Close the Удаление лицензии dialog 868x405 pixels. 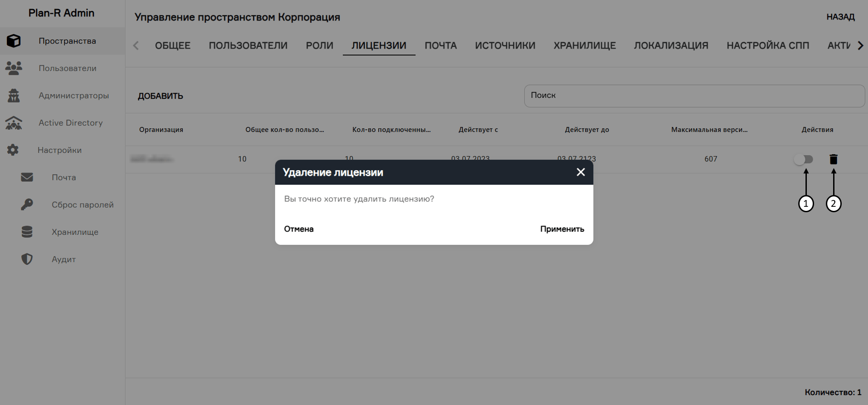580,172
